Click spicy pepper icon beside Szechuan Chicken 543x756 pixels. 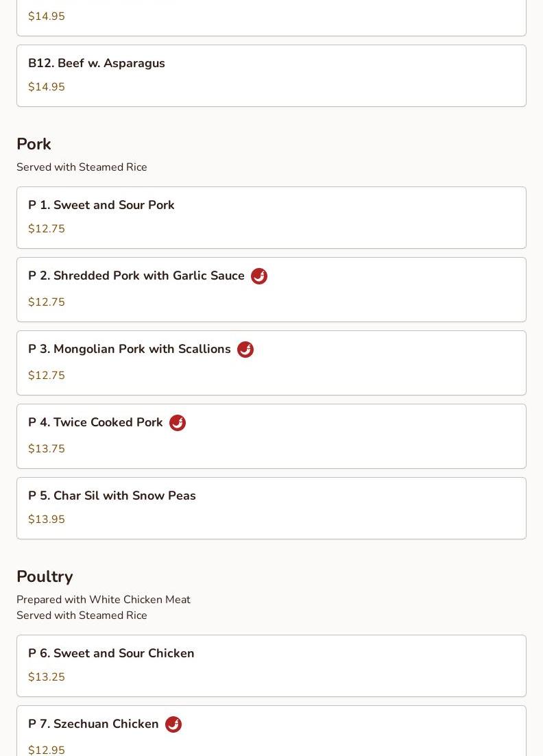point(173,724)
